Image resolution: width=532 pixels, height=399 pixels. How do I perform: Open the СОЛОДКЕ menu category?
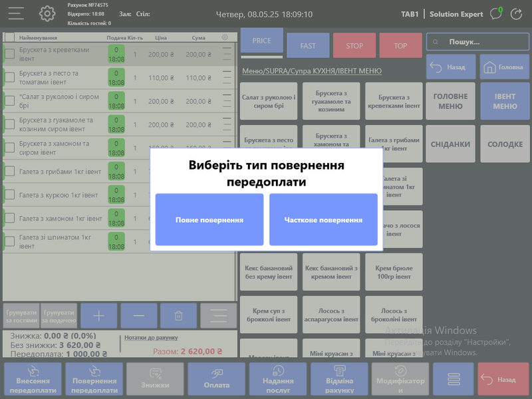(x=505, y=144)
